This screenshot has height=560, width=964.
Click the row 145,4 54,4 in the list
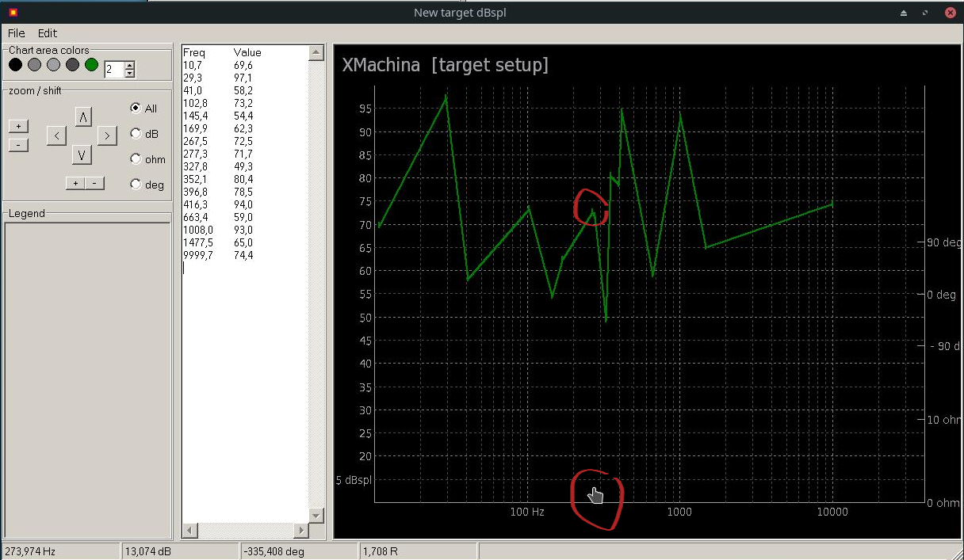(x=219, y=116)
